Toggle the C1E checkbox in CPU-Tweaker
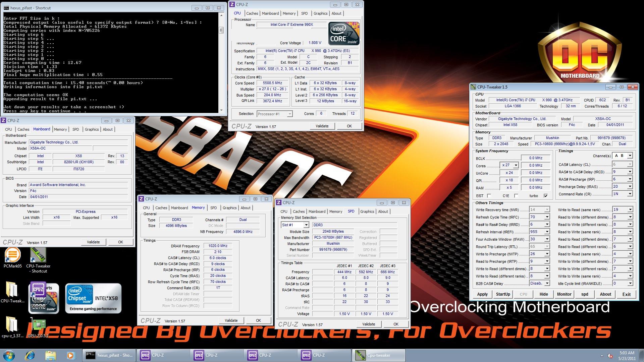 coord(516,196)
